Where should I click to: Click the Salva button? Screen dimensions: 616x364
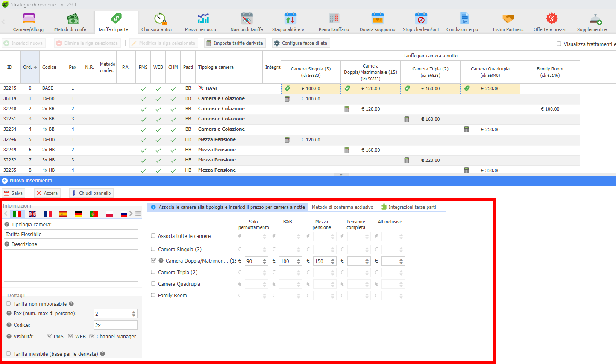coord(13,193)
